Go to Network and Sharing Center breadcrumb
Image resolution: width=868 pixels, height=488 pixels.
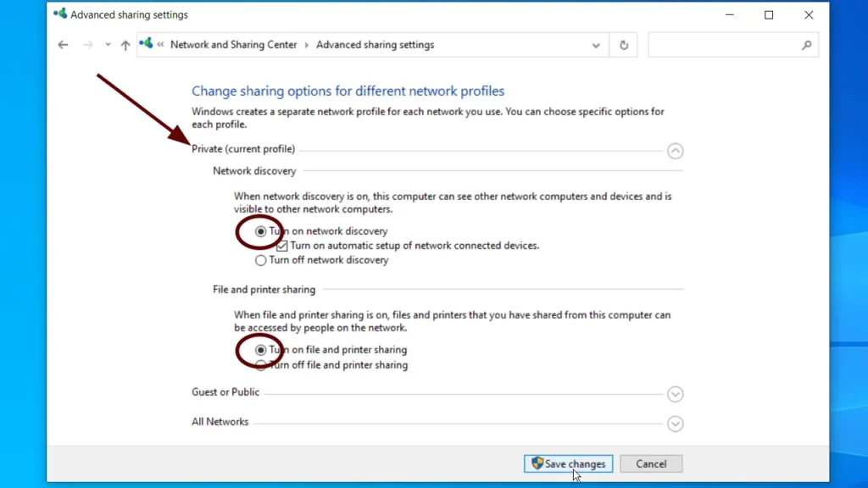click(233, 45)
